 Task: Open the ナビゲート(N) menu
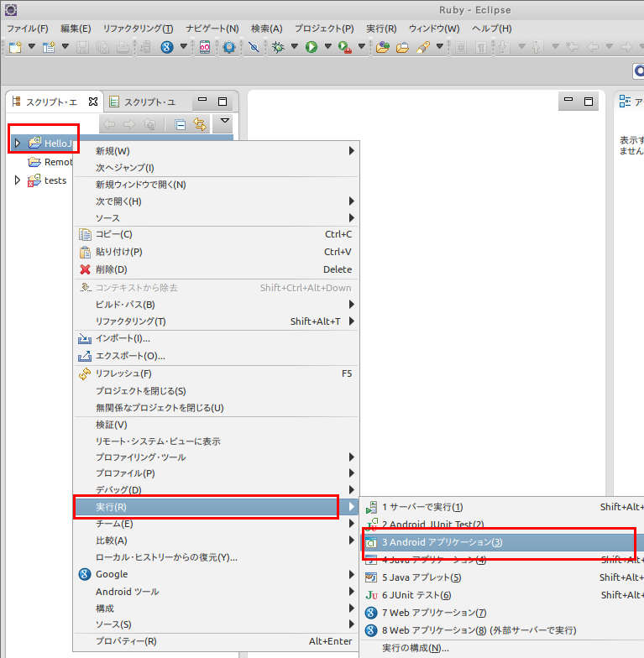click(212, 29)
